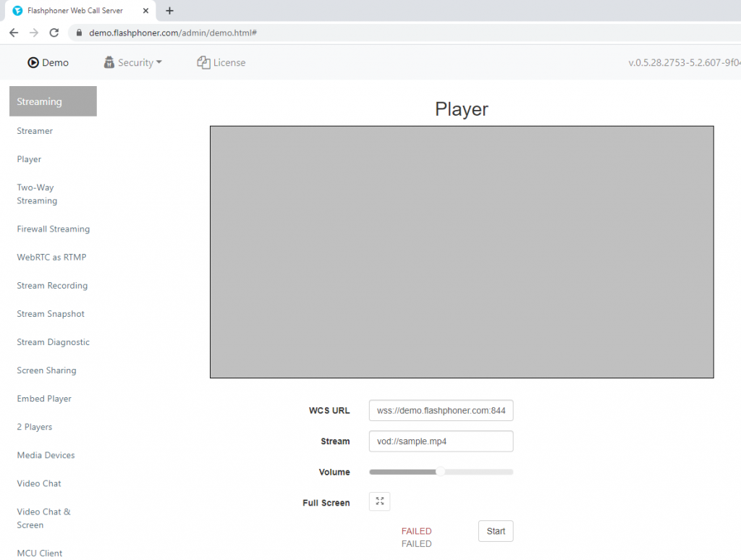Click the WCS URL label
The image size is (741, 560).
329,411
